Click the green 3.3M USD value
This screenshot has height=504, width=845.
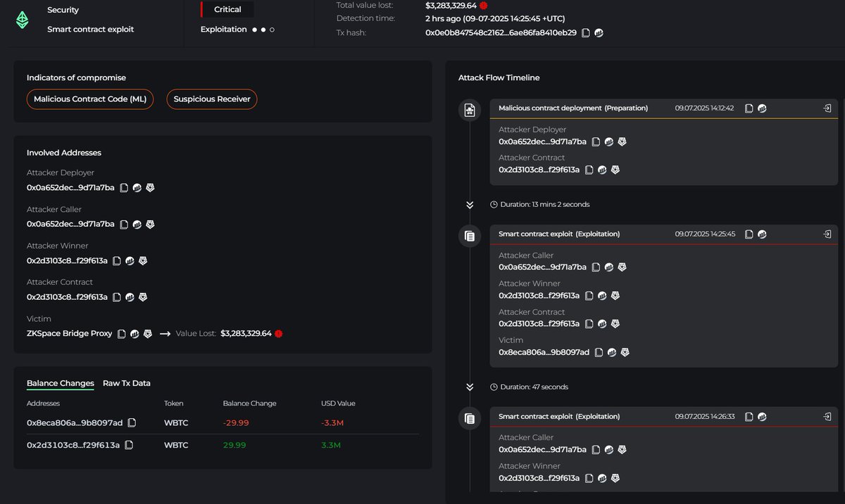coord(331,445)
